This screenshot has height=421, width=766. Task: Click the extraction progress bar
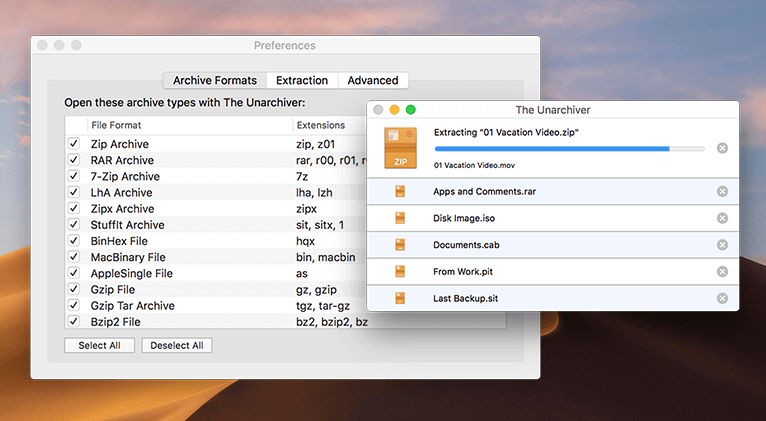click(x=569, y=148)
